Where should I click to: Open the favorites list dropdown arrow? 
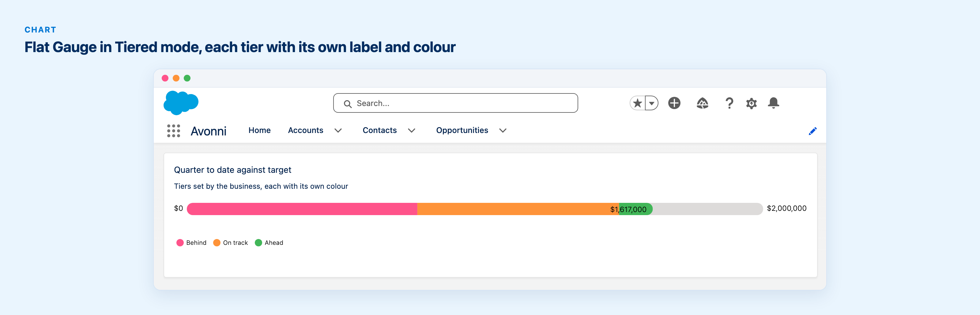pyautogui.click(x=652, y=103)
